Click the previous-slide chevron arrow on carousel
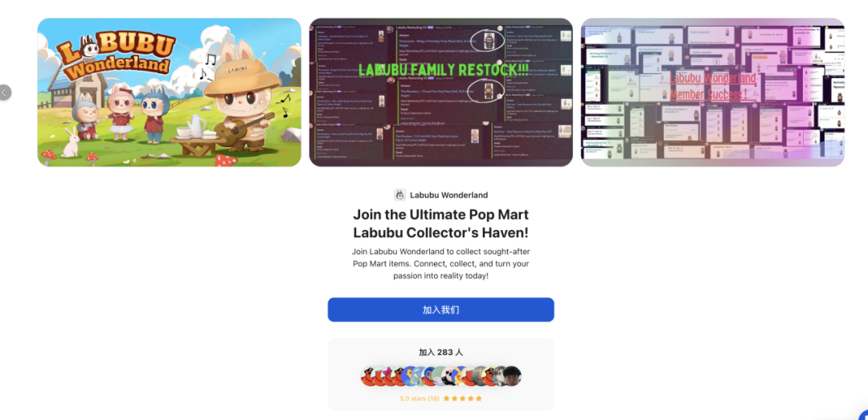 pyautogui.click(x=5, y=93)
